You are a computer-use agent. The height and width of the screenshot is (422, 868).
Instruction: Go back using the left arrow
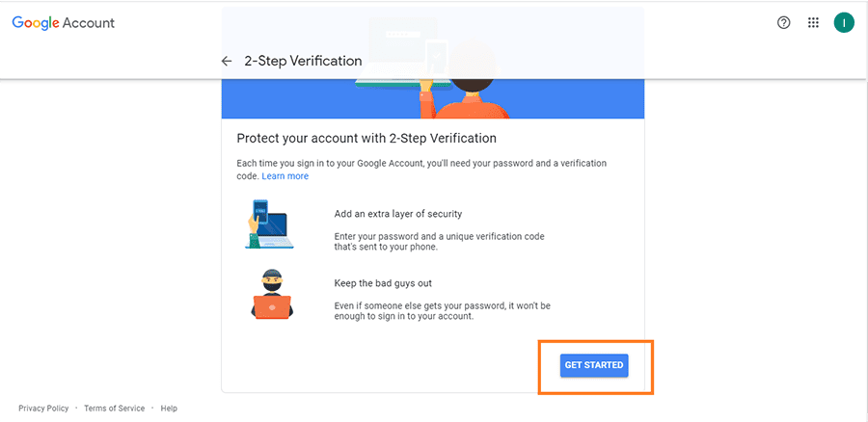pyautogui.click(x=226, y=61)
